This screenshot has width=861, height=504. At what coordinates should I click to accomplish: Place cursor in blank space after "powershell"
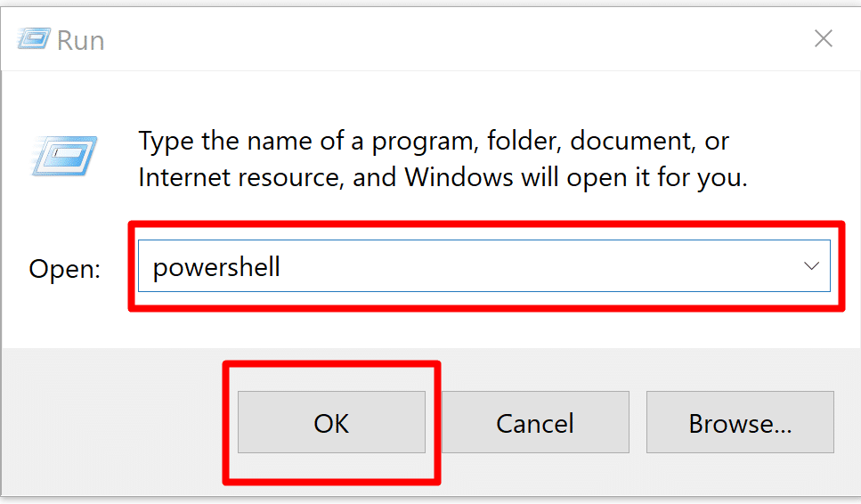click(534, 265)
